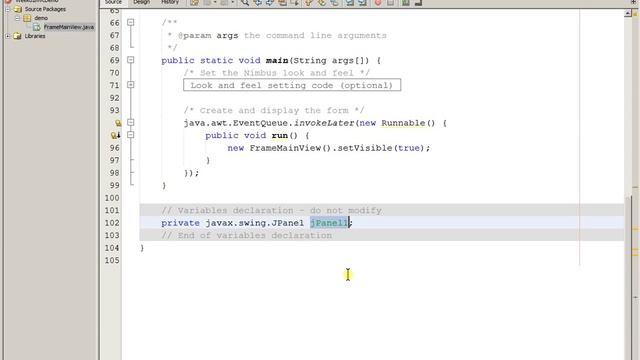Click 'run' method name on line 95
Screen dimensions: 640x360
(280, 136)
